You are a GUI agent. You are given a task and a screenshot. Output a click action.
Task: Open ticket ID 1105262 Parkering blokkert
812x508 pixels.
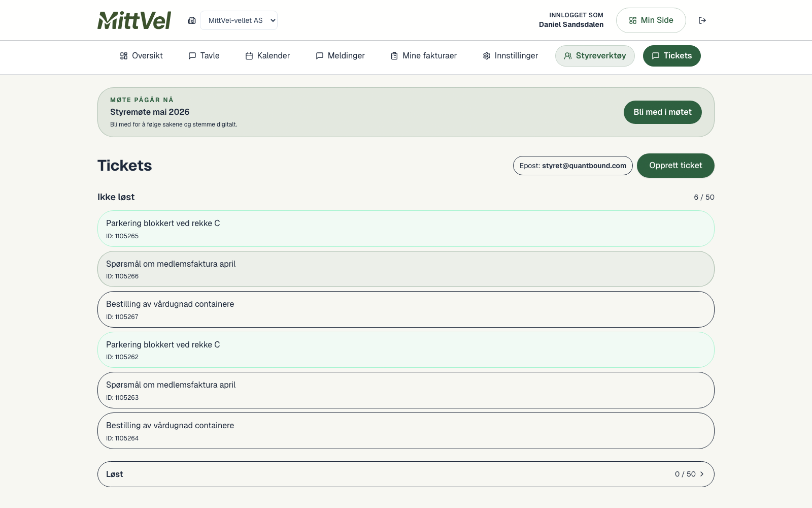pos(406,350)
